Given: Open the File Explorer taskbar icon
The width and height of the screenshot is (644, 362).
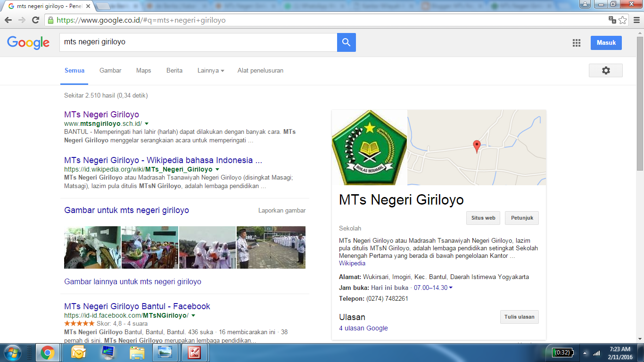Looking at the screenshot, I should [137, 353].
